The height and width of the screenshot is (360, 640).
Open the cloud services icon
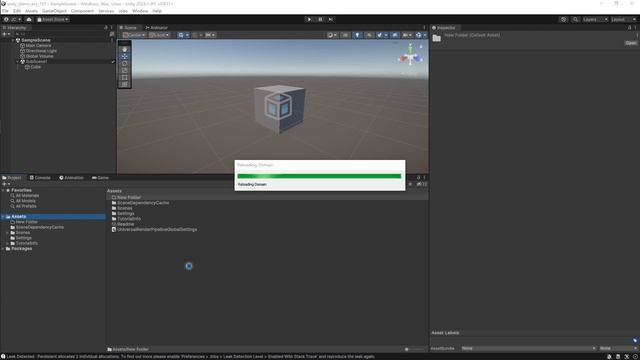(x=29, y=19)
